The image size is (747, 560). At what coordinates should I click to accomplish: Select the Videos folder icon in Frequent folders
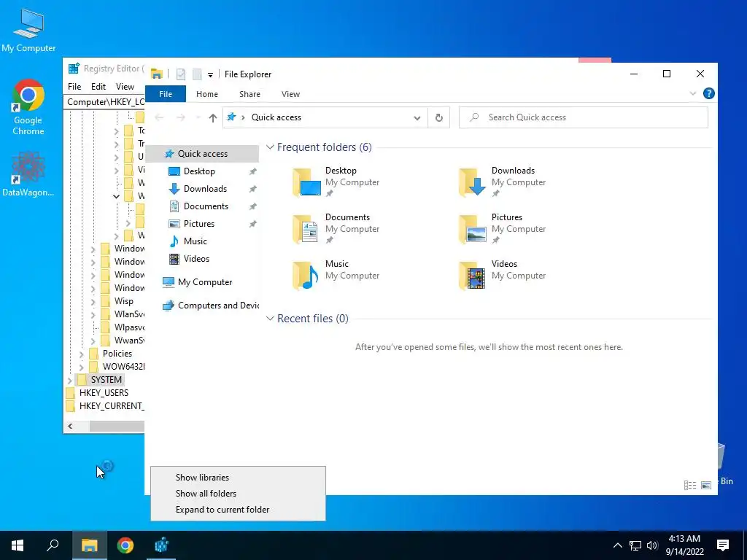pyautogui.click(x=472, y=275)
